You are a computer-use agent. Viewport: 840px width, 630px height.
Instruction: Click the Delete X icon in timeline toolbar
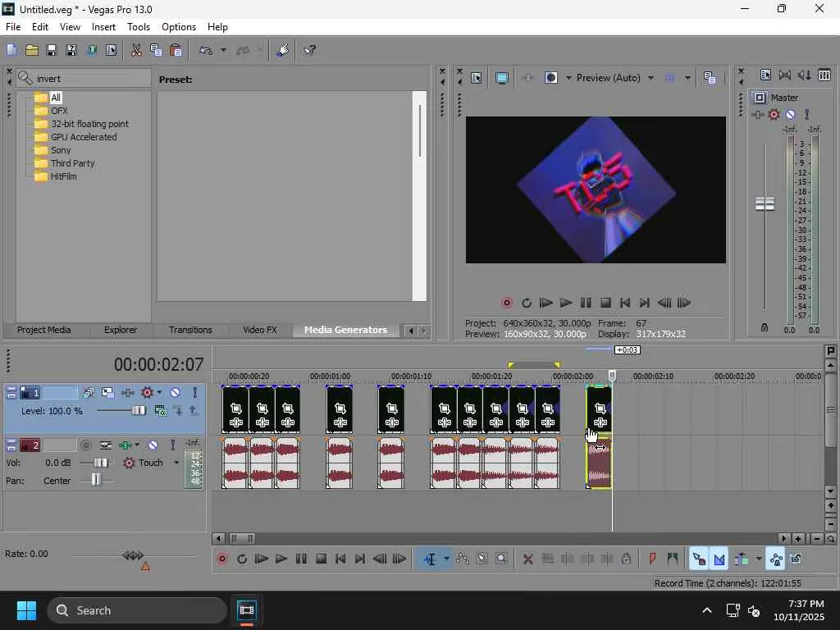pos(527,559)
